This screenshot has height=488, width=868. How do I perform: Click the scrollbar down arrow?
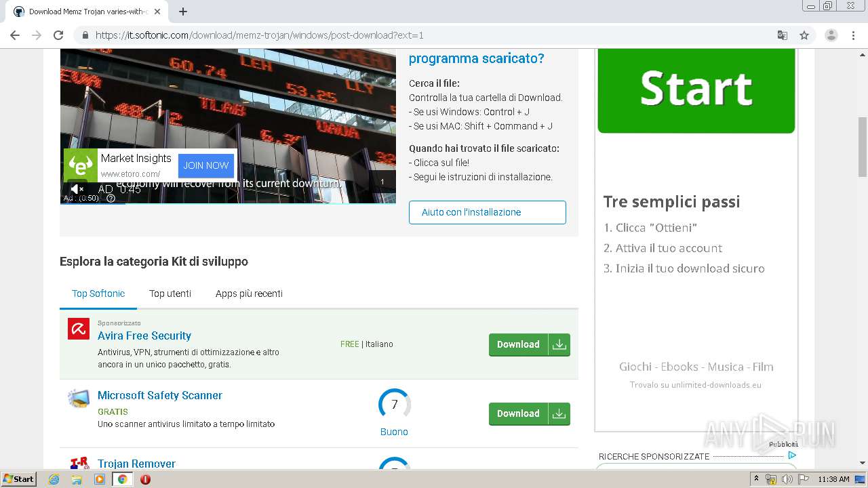tap(862, 463)
